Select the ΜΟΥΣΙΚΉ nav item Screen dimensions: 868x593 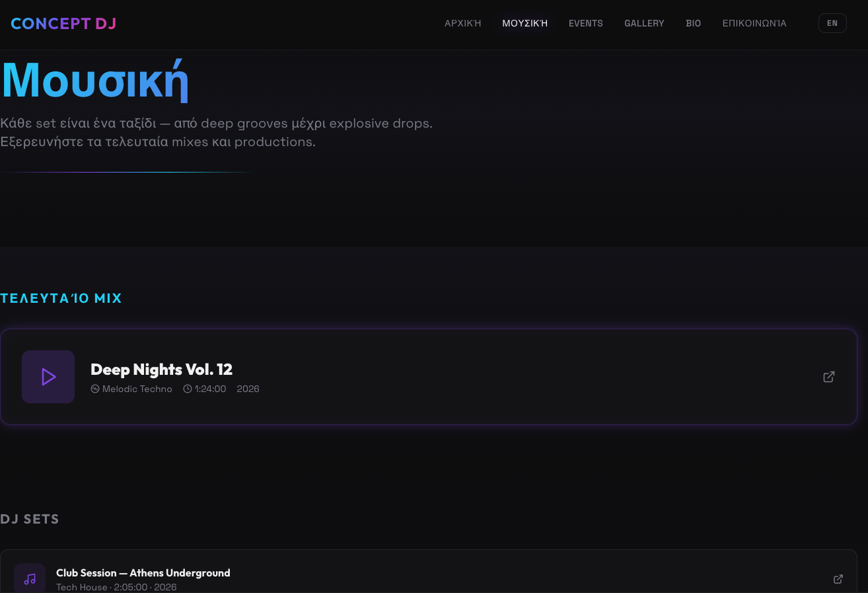524,23
